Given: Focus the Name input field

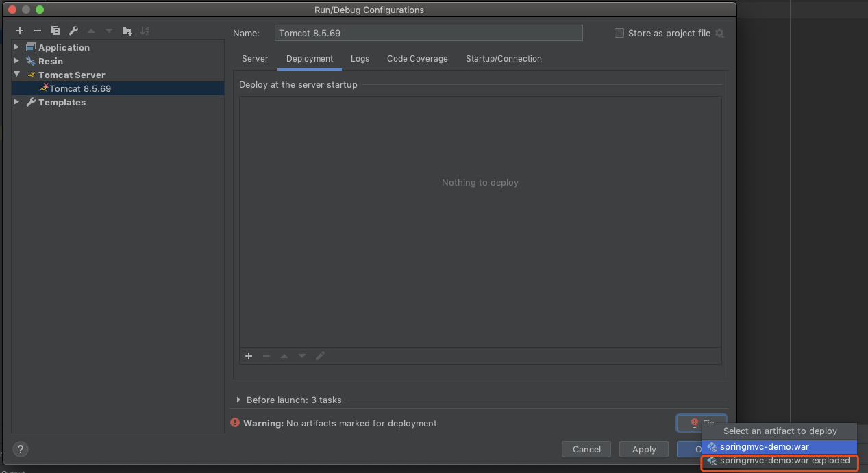Looking at the screenshot, I should tap(429, 33).
